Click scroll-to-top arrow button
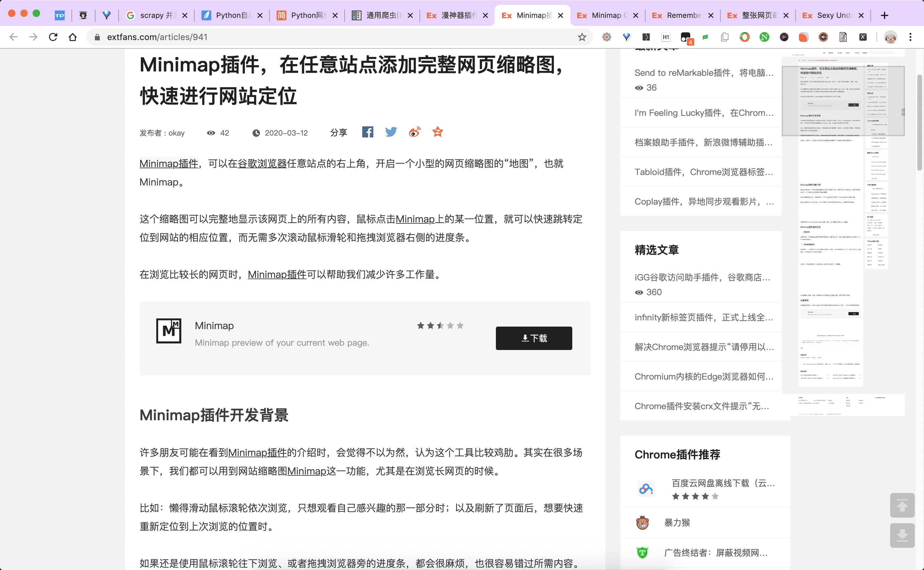 click(x=902, y=505)
